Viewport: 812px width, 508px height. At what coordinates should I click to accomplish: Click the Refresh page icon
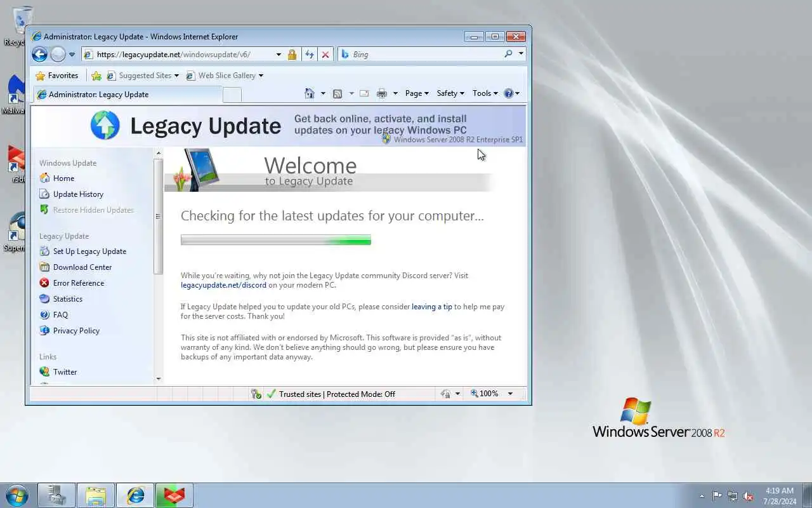(x=310, y=55)
